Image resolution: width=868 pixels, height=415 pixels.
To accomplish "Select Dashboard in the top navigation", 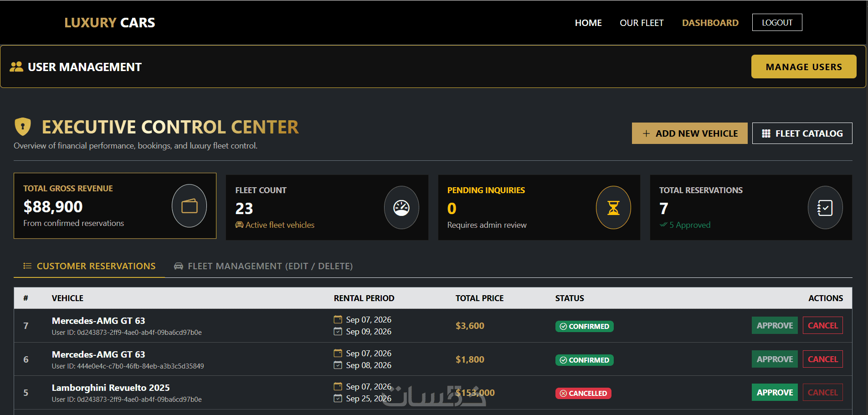I will (710, 23).
